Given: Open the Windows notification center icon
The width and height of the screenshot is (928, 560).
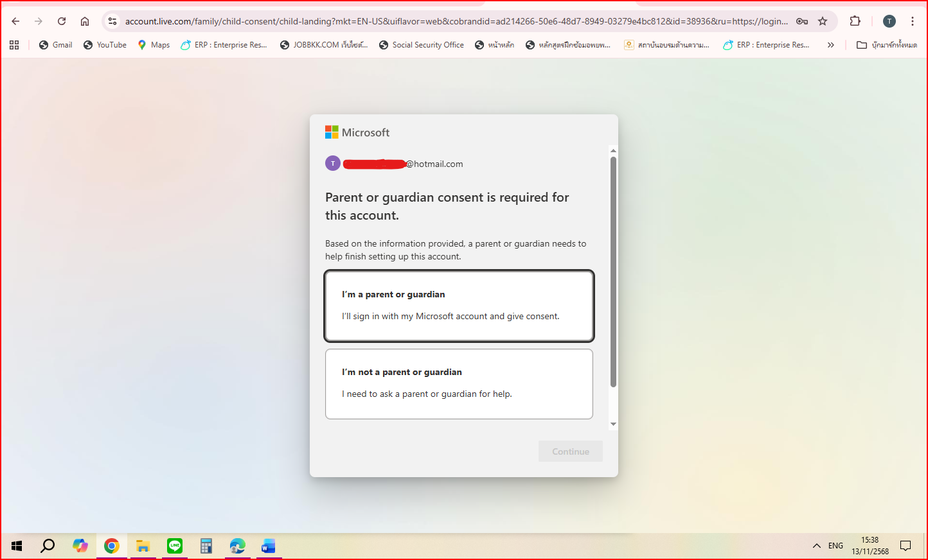Looking at the screenshot, I should click(906, 546).
